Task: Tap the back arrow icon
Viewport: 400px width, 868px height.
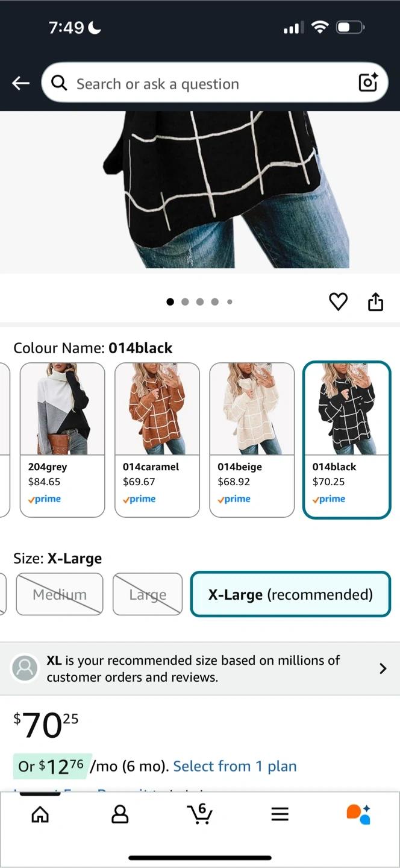Action: pos(20,83)
